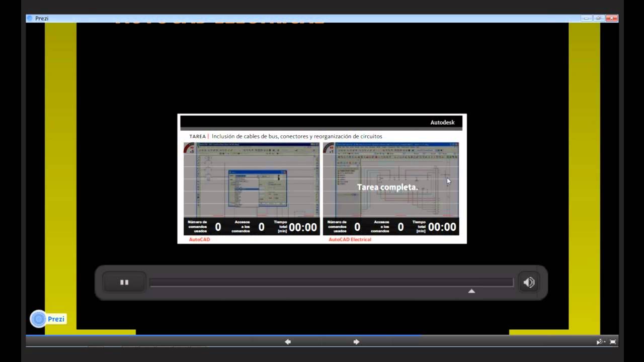Minimize the Prezi window
Screen dimensions: 644x362
point(587,18)
